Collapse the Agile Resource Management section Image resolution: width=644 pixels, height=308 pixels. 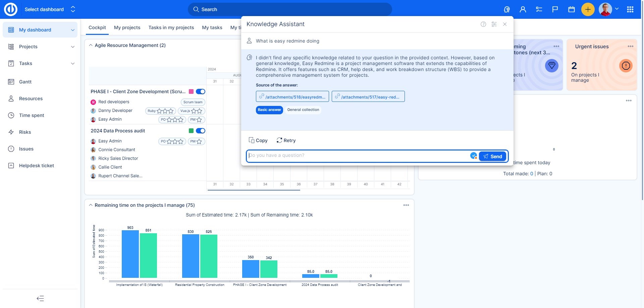pyautogui.click(x=91, y=45)
